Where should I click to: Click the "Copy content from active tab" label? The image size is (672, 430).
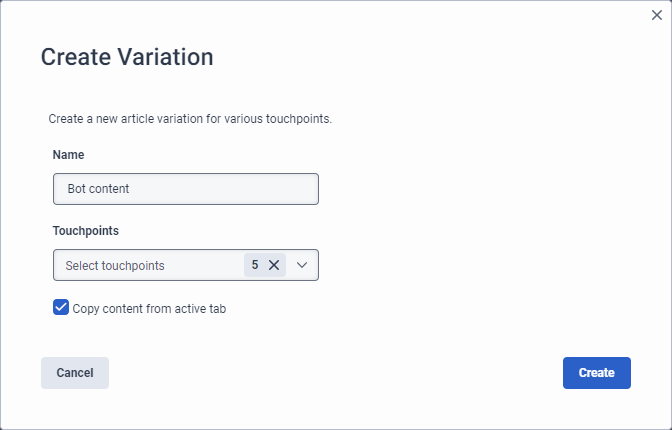(150, 309)
